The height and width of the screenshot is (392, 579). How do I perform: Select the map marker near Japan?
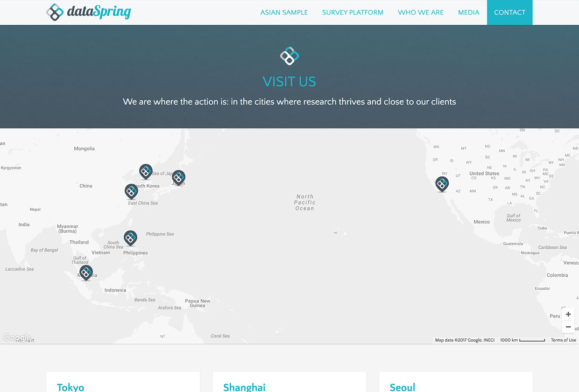[178, 176]
